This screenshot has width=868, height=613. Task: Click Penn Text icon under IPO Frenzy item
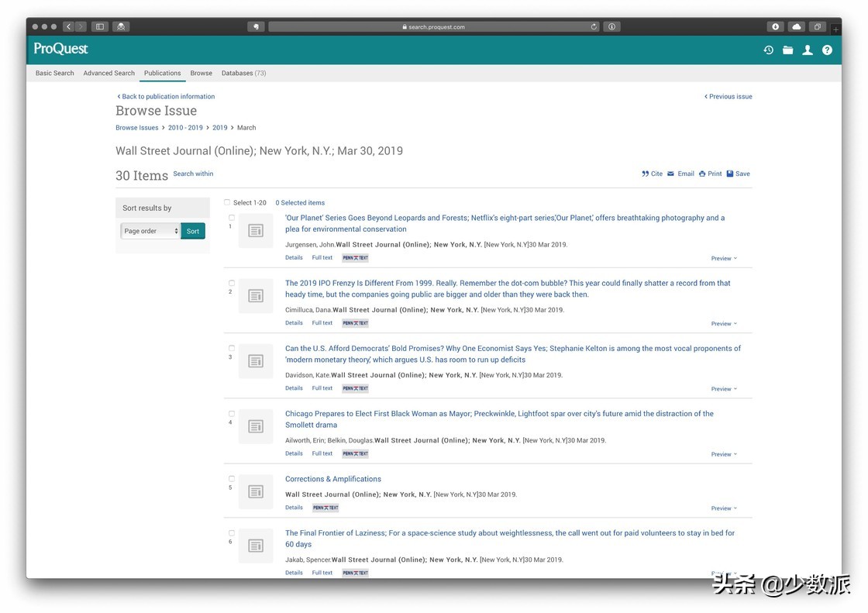coord(356,323)
